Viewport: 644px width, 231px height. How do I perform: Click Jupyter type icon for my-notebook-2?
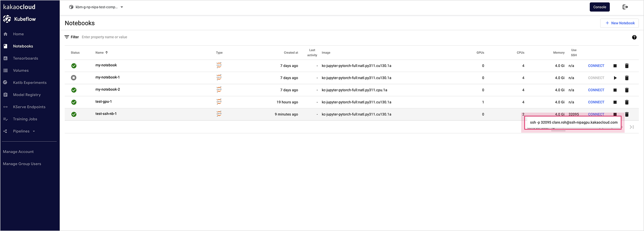[x=219, y=89]
